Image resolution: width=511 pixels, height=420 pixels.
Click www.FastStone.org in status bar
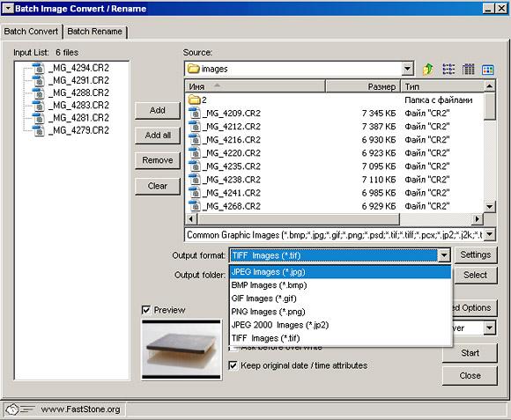pyautogui.click(x=80, y=409)
